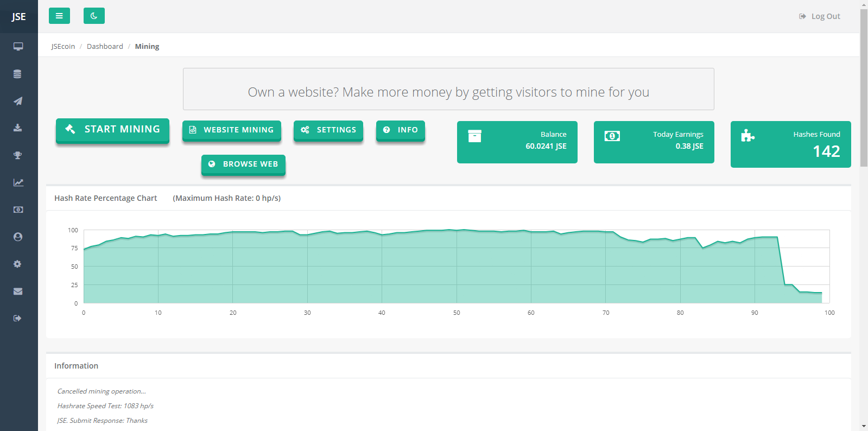Image resolution: width=868 pixels, height=431 pixels.
Task: Click the JSE logo in sidebar
Action: 18,16
